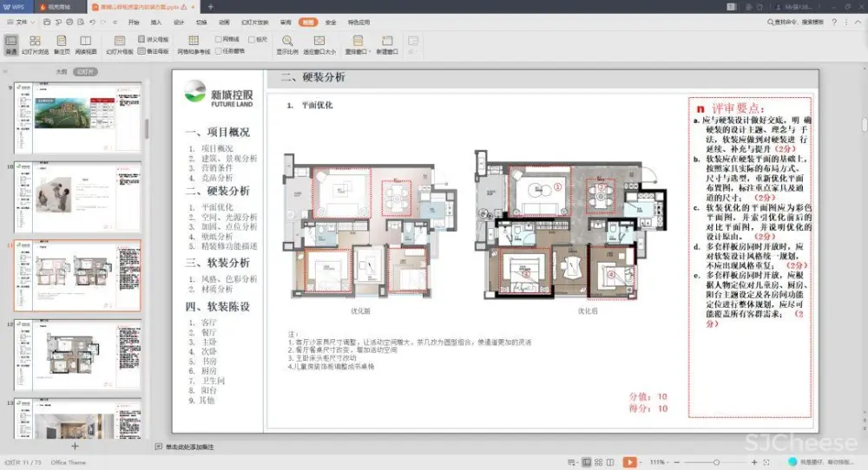Toggle the 标尺 ruler checkbox
Viewport: 868px width, 470px height.
[251, 39]
